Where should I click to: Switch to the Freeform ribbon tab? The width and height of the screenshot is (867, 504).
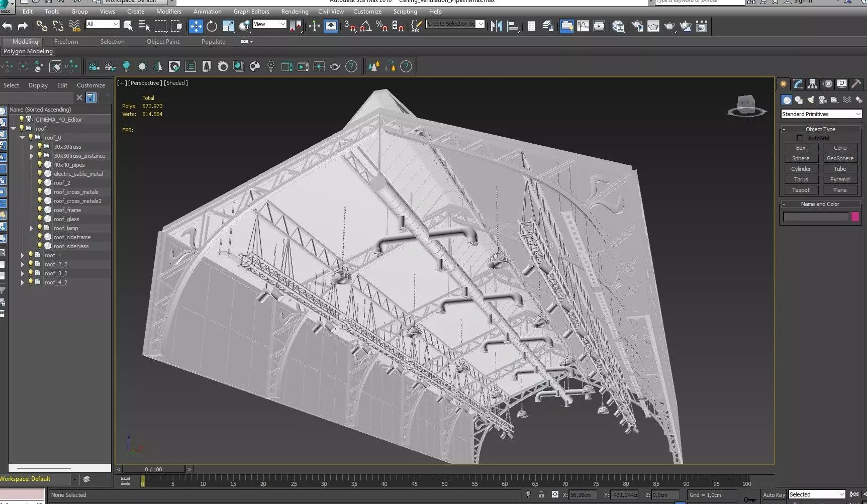pos(66,42)
